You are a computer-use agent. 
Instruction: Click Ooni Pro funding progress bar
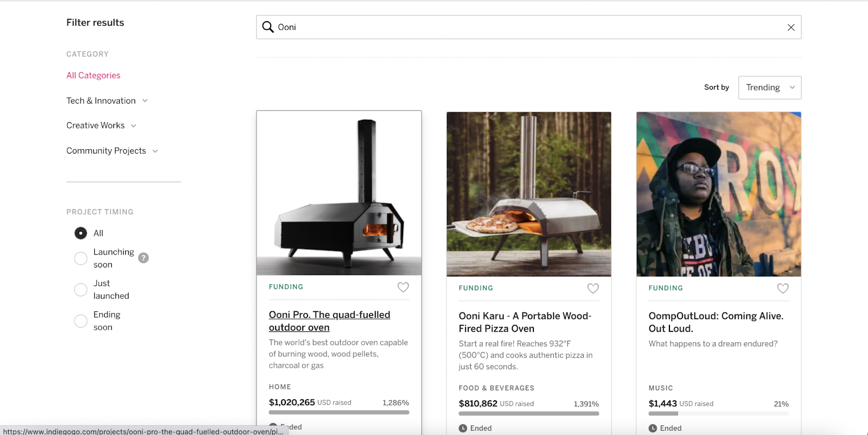[339, 412]
